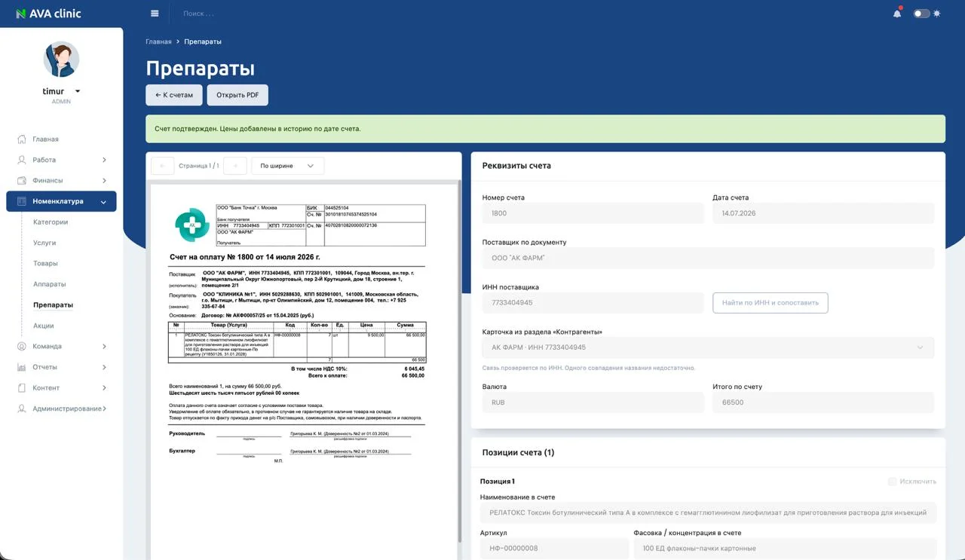This screenshot has width=965, height=560.
Task: Click the Администрирование sidebar icon
Action: coord(21,409)
